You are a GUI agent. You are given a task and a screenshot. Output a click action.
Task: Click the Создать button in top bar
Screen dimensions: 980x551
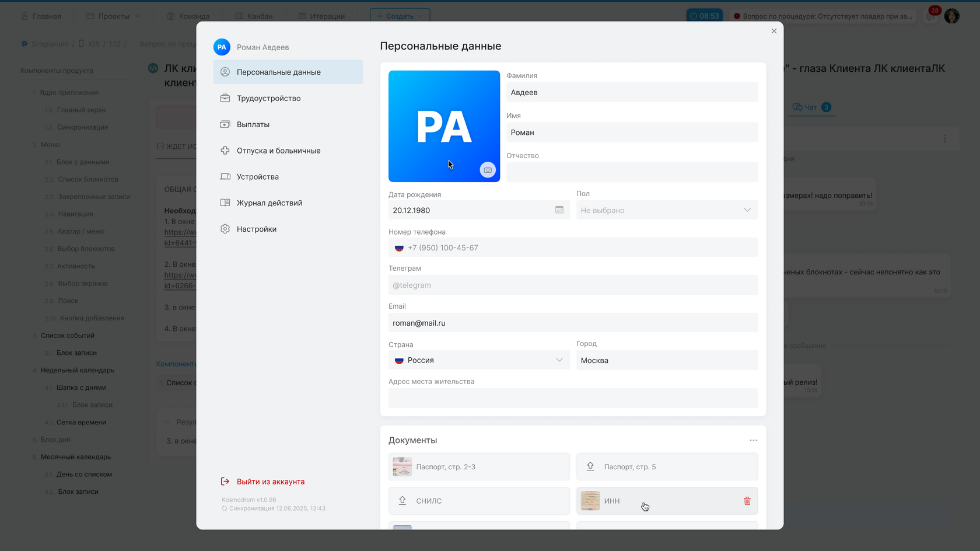[400, 16]
